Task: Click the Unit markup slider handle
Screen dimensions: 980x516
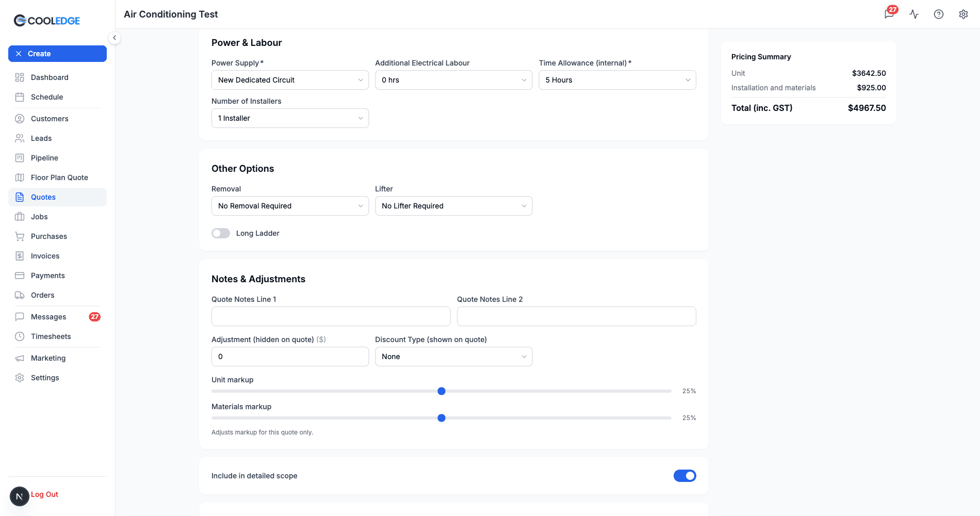Action: click(442, 391)
